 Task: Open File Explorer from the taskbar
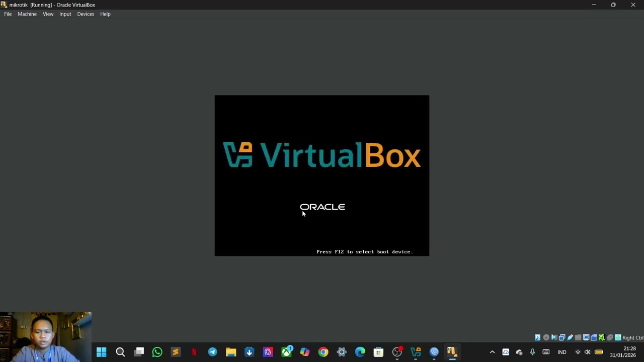[231, 352]
